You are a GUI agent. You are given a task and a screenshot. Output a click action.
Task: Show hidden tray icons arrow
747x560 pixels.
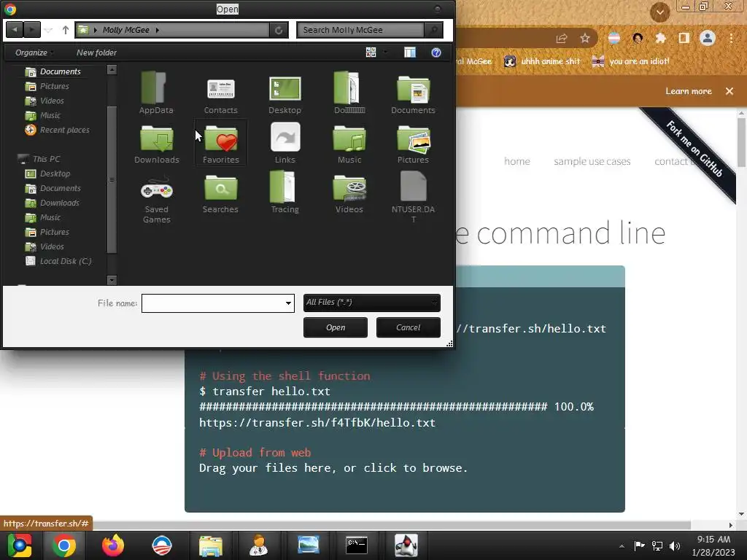tap(622, 545)
